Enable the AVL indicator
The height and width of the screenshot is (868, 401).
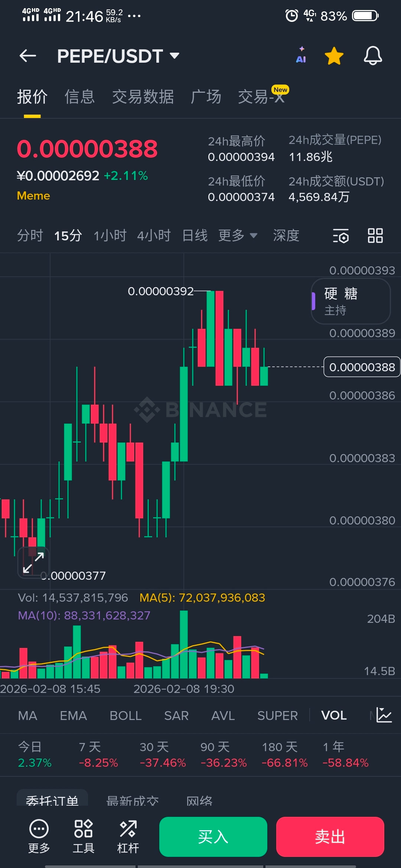(x=223, y=716)
